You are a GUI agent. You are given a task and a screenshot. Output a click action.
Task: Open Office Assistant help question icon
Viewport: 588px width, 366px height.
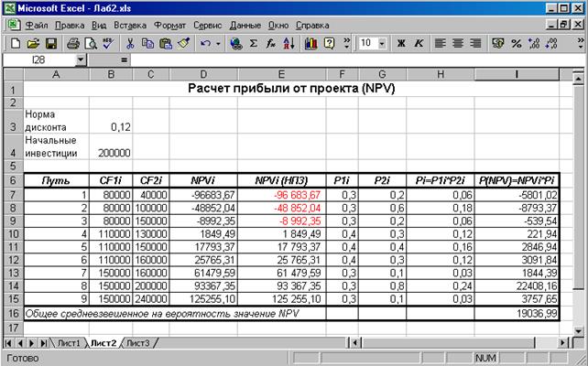click(329, 43)
